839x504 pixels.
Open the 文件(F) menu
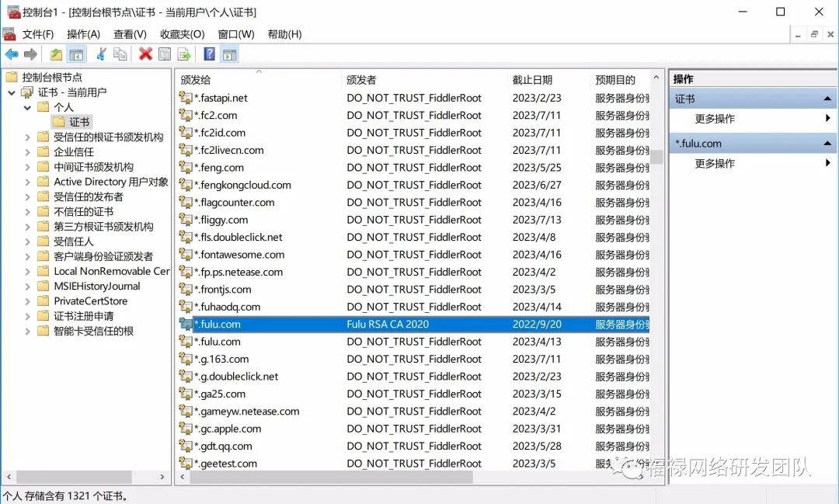click(x=37, y=34)
